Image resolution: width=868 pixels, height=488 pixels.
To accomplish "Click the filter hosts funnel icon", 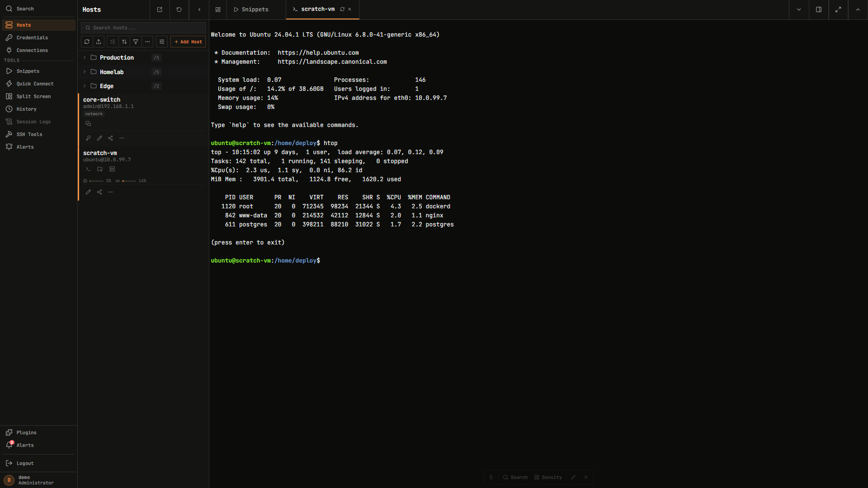I will coord(136,42).
